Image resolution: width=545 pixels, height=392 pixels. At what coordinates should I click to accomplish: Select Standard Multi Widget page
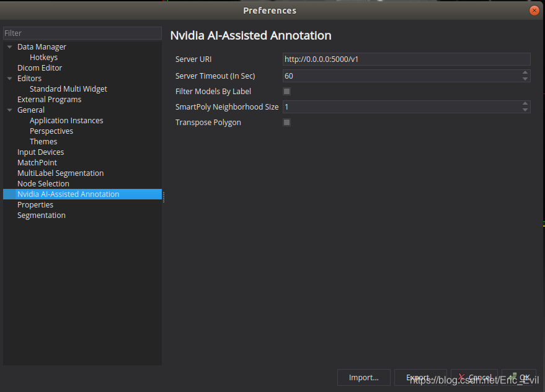[x=68, y=89]
